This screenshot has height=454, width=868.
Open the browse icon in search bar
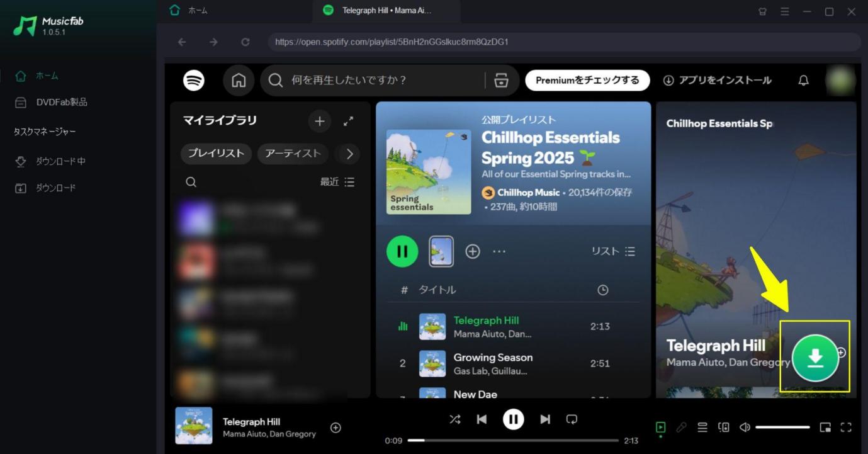pyautogui.click(x=501, y=80)
